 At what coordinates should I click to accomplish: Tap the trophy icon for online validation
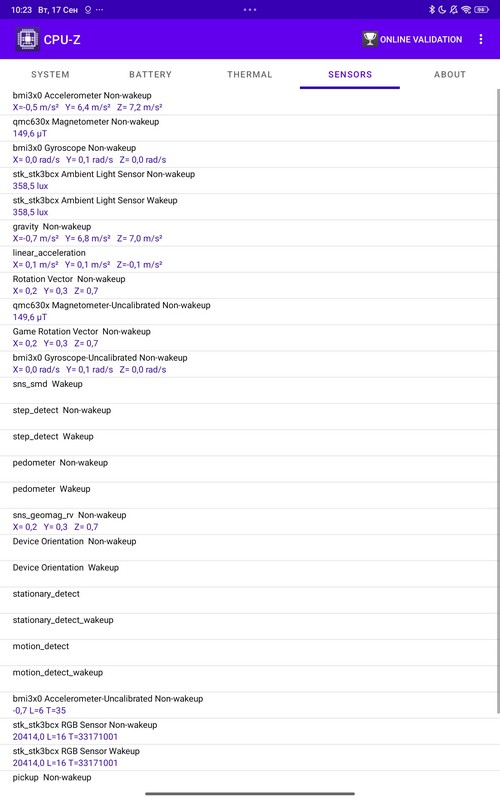click(x=369, y=39)
